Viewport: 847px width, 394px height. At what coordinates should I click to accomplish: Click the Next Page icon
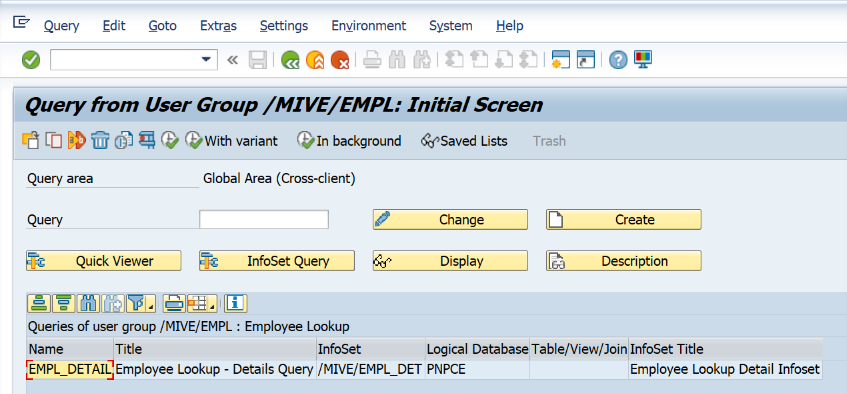coord(503,60)
